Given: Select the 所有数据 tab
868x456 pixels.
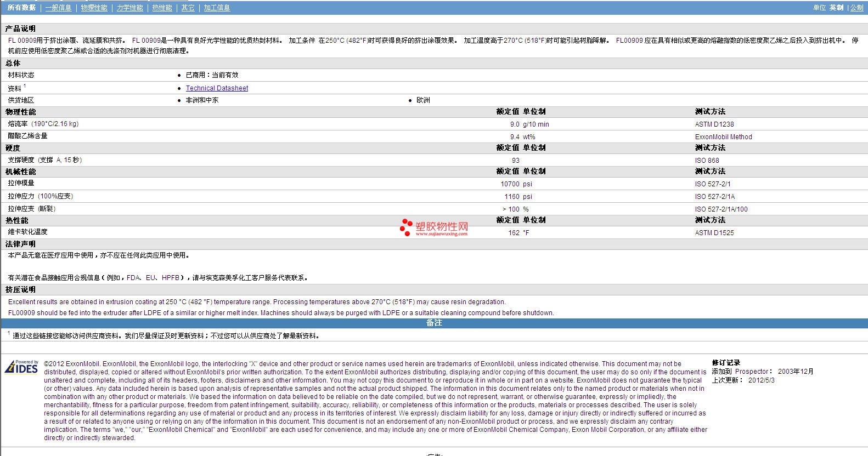Looking at the screenshot, I should click(21, 8).
